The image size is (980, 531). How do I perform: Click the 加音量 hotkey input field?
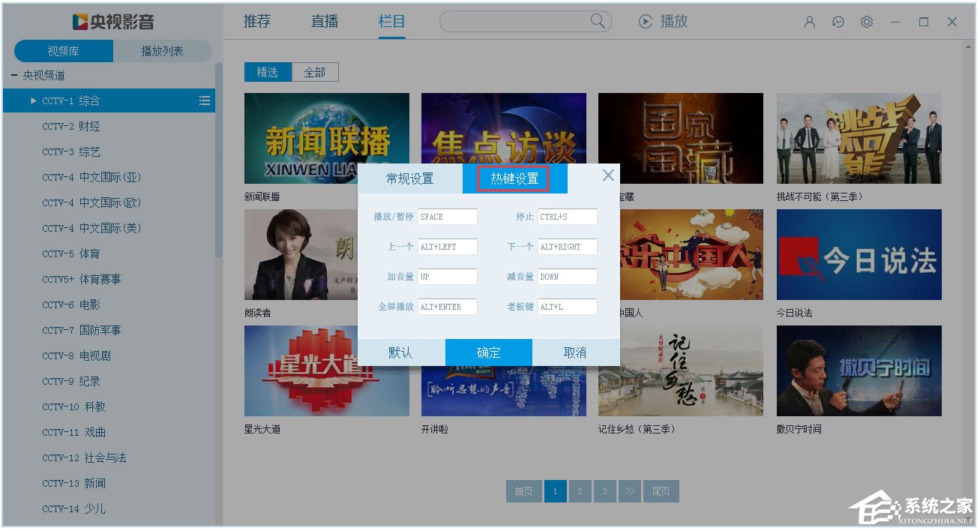click(447, 276)
